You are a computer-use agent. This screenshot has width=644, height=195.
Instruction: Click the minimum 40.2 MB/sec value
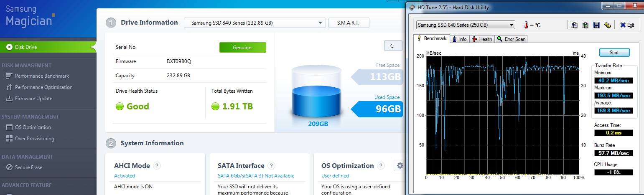[x=613, y=81]
